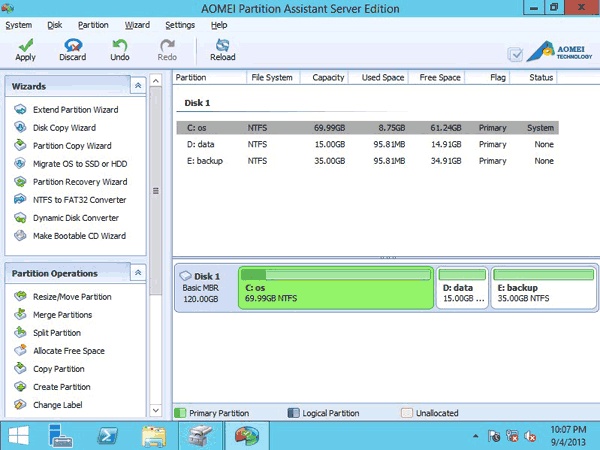The width and height of the screenshot is (600, 450).
Task: Click the network status tray icon
Action: tap(512, 436)
